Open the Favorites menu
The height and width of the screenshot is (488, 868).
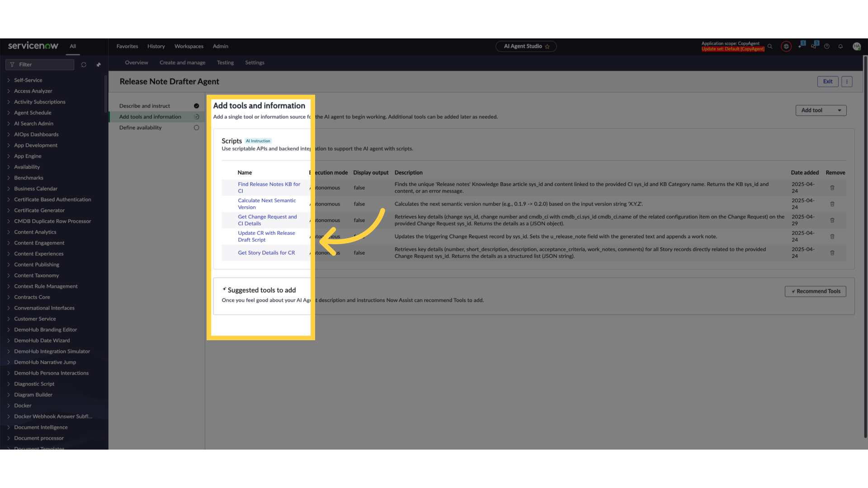click(127, 47)
